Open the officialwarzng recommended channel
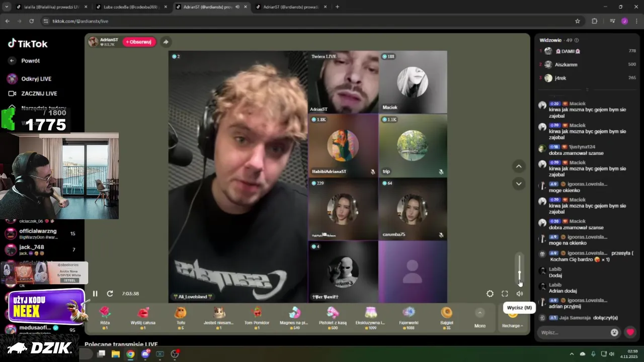The image size is (644, 362). tap(40, 233)
